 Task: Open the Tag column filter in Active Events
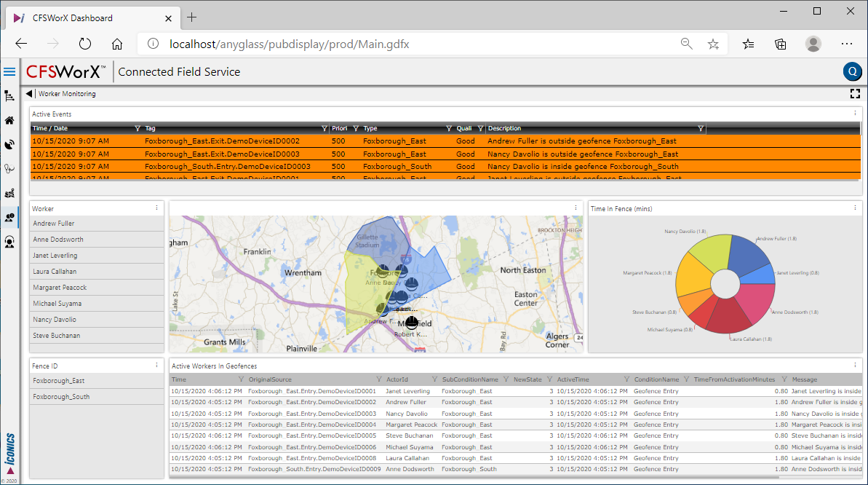click(x=324, y=129)
